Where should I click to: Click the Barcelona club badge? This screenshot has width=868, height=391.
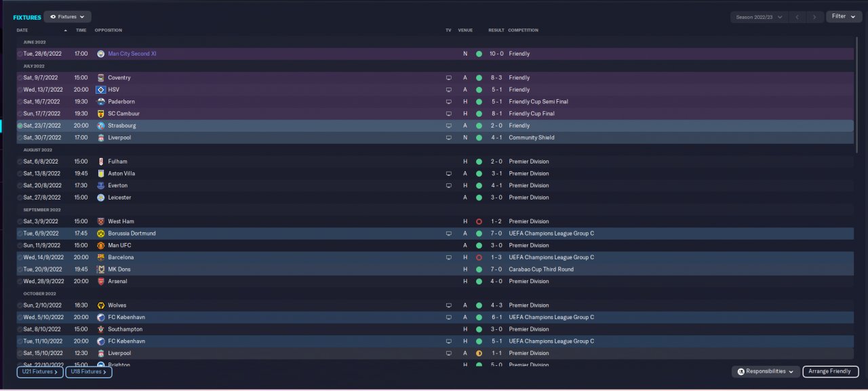(100, 257)
